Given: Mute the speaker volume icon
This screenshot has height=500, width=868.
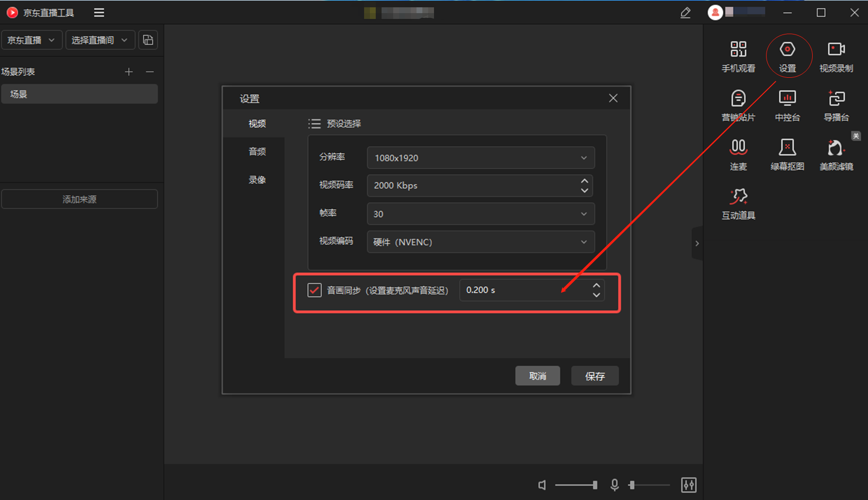Looking at the screenshot, I should pos(542,484).
